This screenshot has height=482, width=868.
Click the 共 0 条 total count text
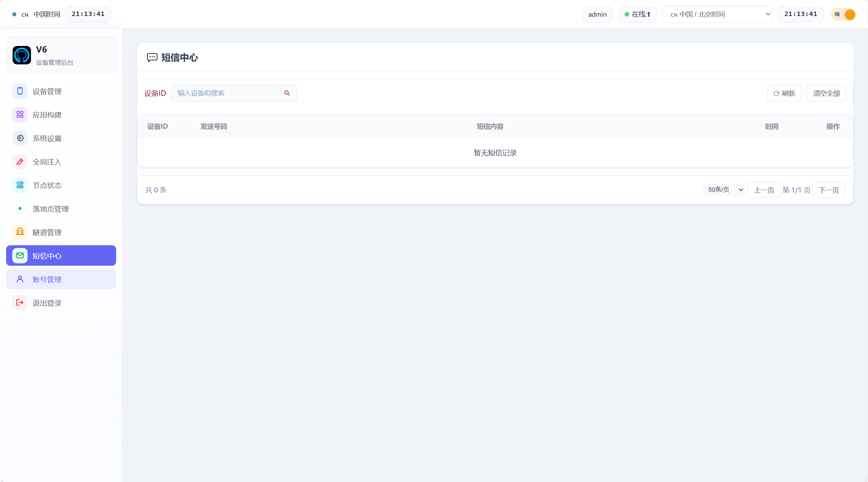click(x=156, y=190)
